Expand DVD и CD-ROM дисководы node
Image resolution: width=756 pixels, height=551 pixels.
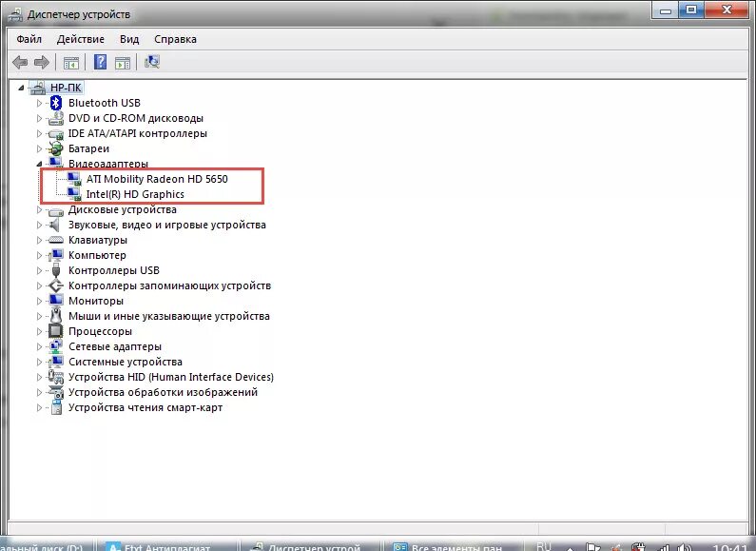tap(40, 118)
